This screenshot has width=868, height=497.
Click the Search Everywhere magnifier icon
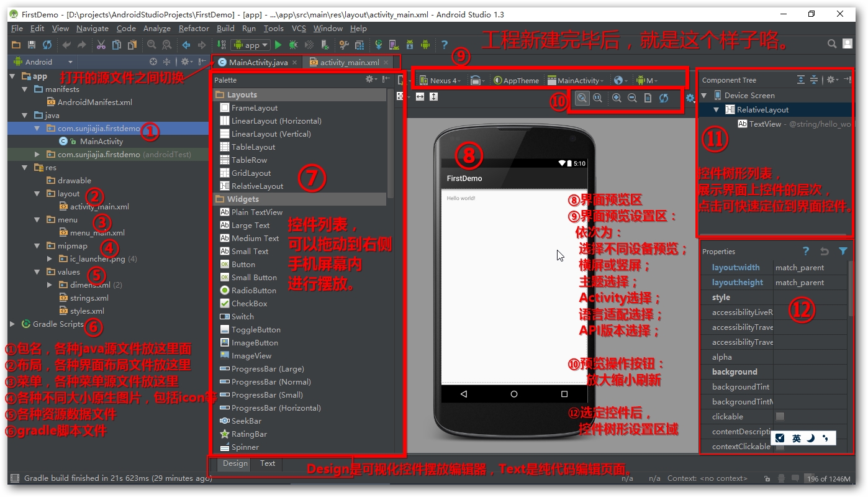pyautogui.click(x=832, y=43)
